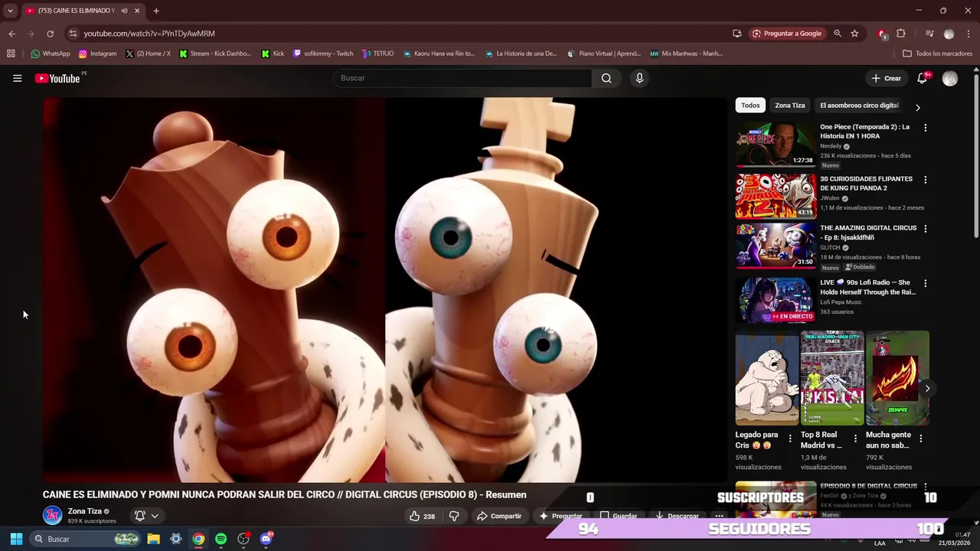Dislike the video with thumbs down
980x551 pixels.
pyautogui.click(x=454, y=516)
